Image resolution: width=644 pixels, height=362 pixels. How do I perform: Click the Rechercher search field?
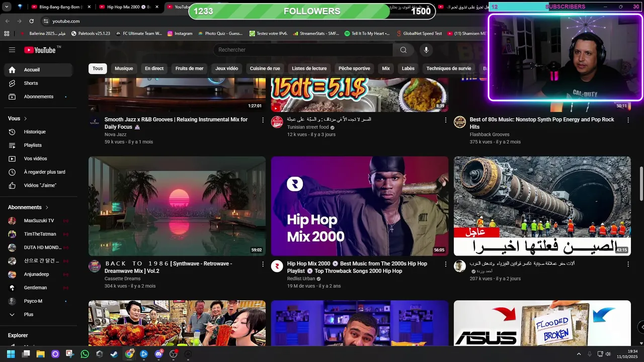point(303,50)
